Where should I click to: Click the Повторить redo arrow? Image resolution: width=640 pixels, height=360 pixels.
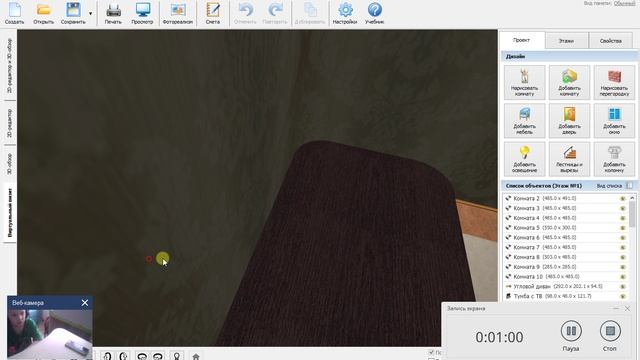275,13
